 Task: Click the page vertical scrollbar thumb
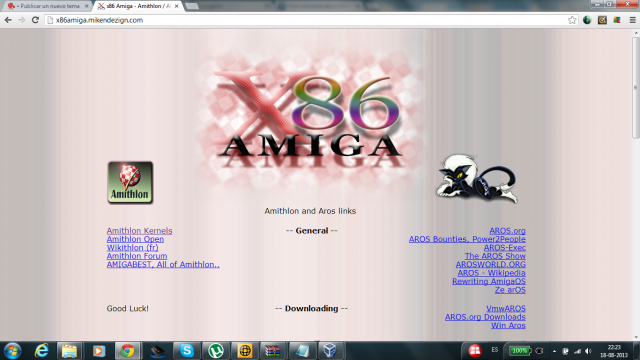[x=636, y=88]
